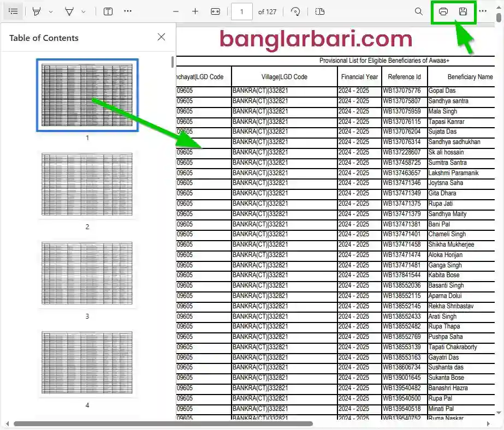Close the Table of Contents panel
504x430 pixels.
click(161, 37)
